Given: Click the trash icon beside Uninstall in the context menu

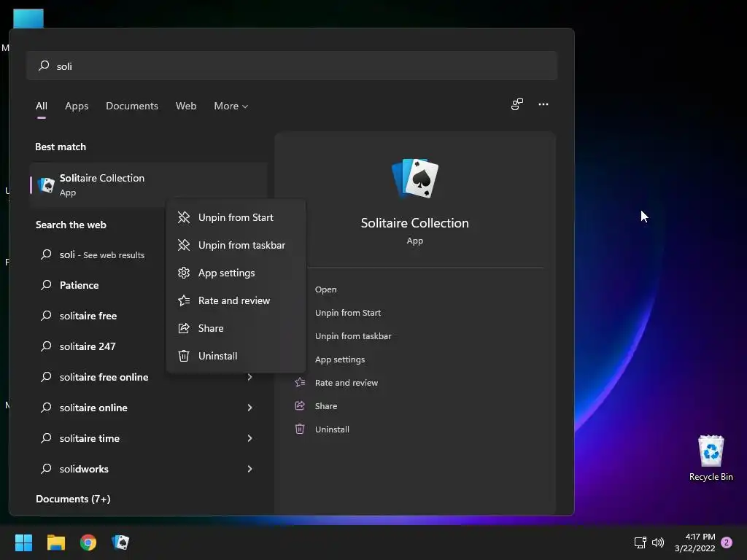Looking at the screenshot, I should [184, 356].
